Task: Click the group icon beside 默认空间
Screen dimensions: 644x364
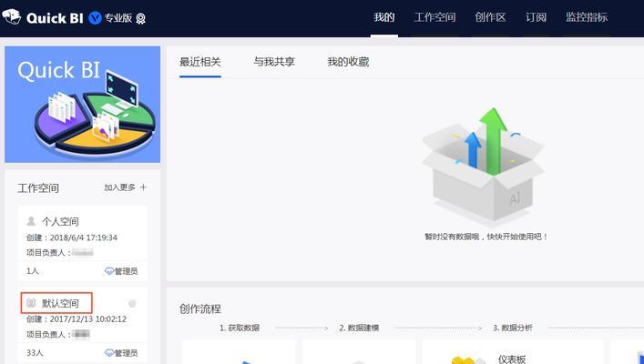Action: click(x=31, y=303)
